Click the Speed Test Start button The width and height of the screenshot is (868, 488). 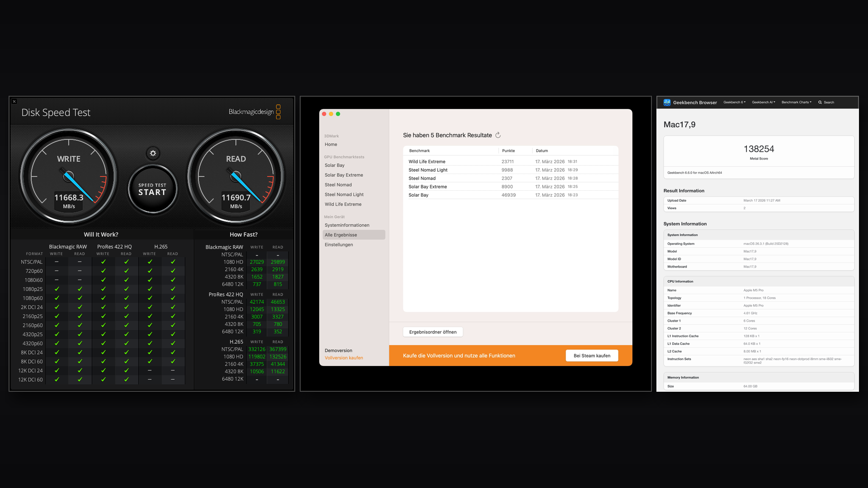click(152, 189)
